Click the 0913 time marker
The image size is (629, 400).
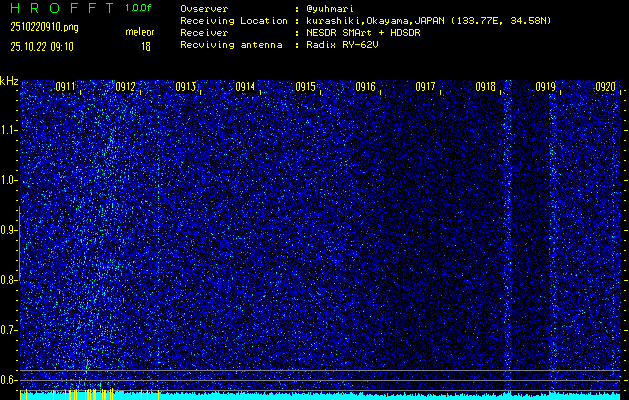pyautogui.click(x=185, y=87)
